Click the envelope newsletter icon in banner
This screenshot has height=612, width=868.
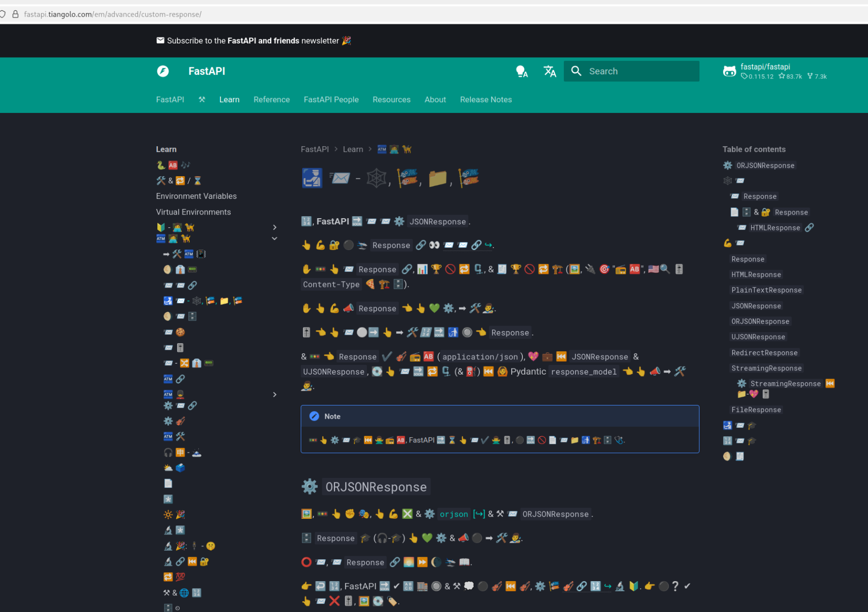[x=160, y=40]
